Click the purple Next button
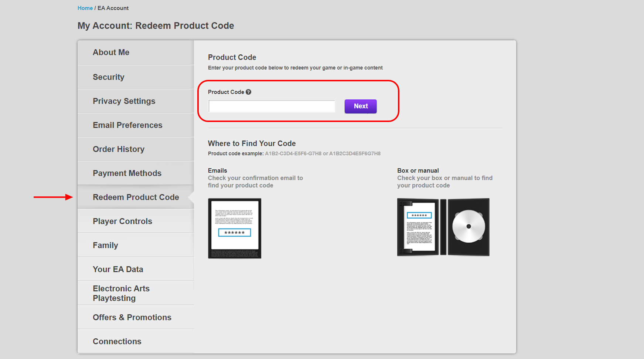The image size is (644, 359). pos(361,106)
